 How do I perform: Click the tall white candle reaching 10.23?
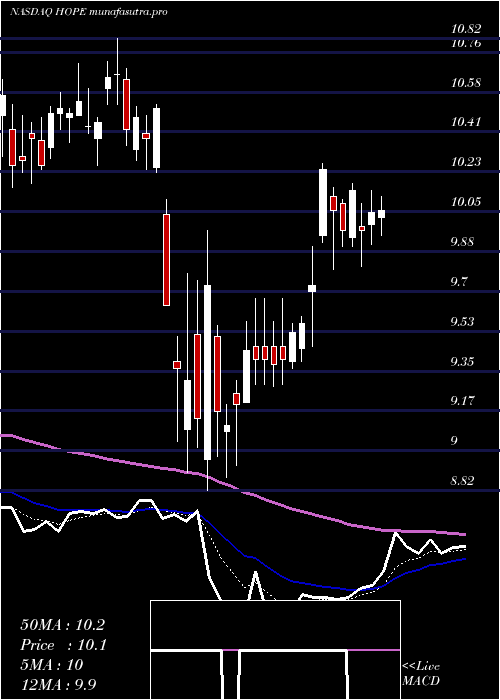point(323,202)
